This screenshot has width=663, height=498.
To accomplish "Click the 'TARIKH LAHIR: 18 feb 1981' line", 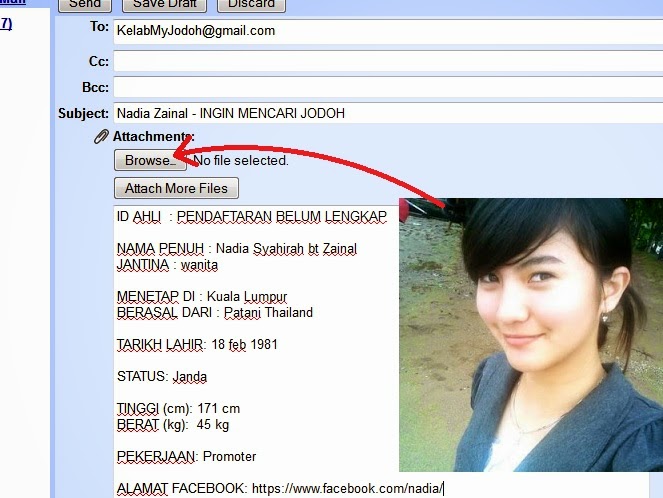I will 197,345.
